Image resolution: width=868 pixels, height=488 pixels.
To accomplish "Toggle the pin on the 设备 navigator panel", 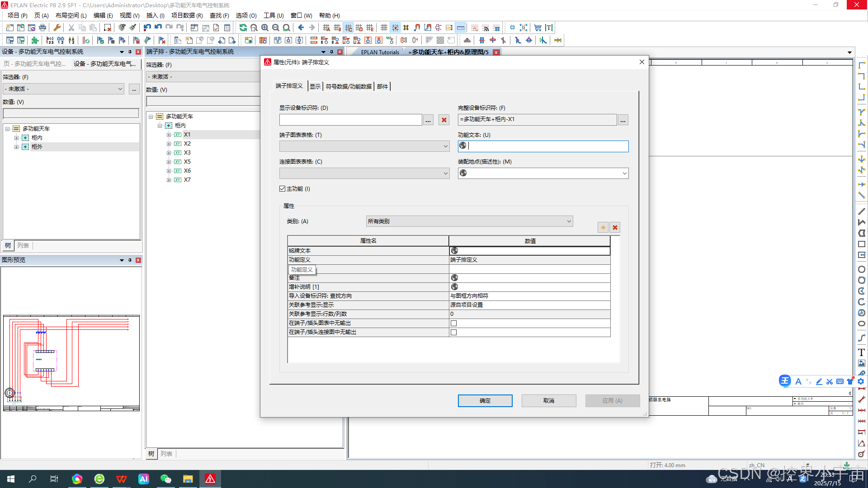I will (x=130, y=52).
